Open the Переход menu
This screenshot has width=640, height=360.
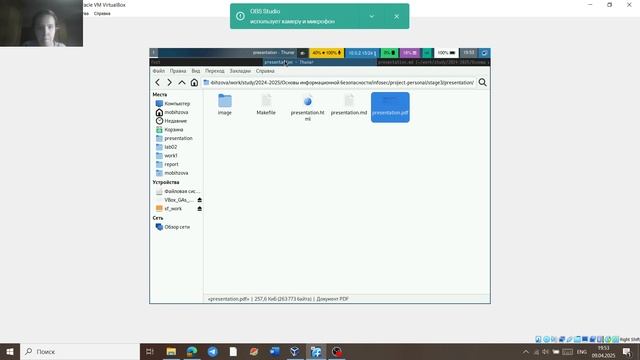click(x=215, y=71)
